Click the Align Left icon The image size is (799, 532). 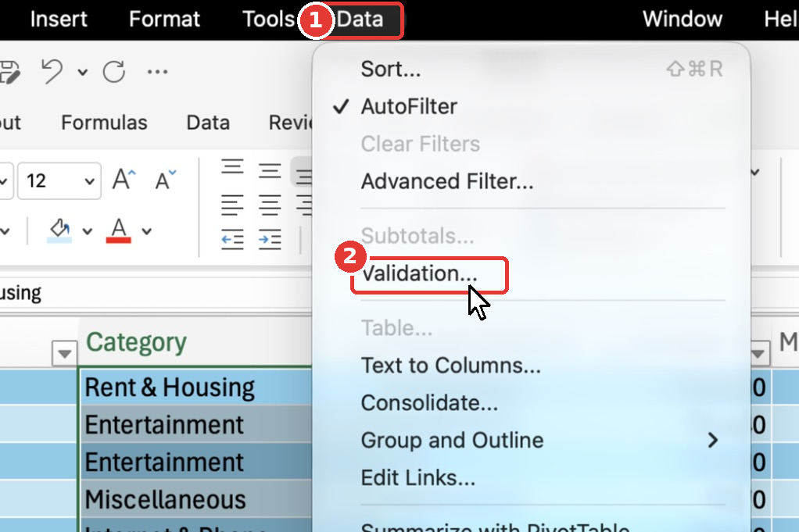click(x=232, y=205)
